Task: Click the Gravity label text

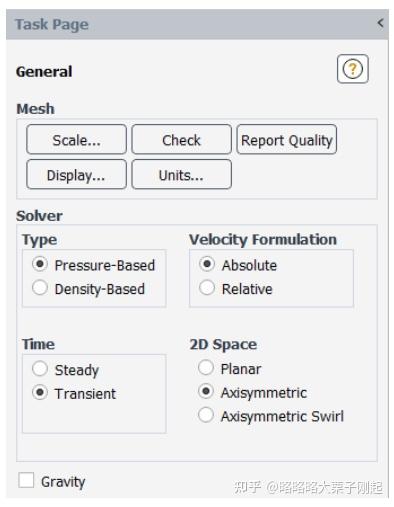Action: click(63, 482)
